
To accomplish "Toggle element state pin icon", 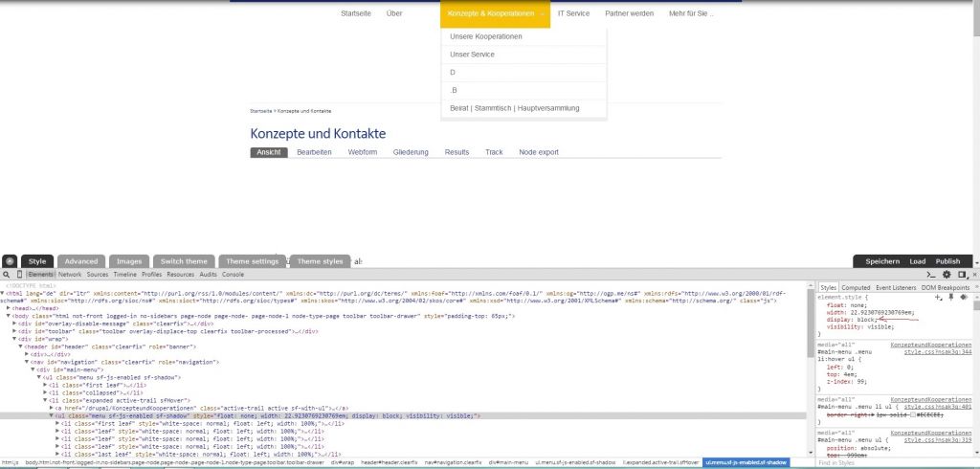I will [x=950, y=297].
